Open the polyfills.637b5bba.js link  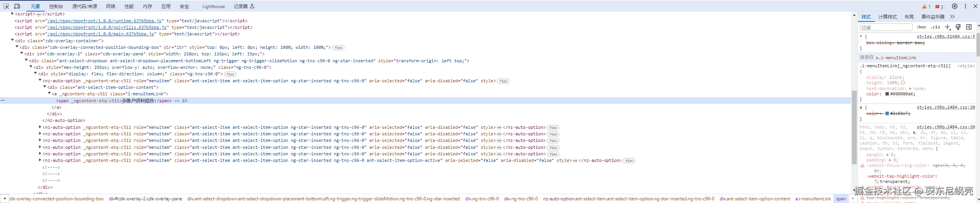pos(107,27)
